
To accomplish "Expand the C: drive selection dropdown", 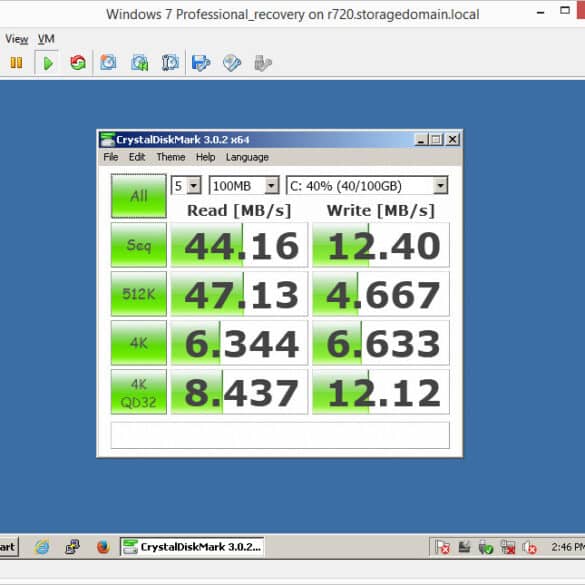I will click(440, 185).
